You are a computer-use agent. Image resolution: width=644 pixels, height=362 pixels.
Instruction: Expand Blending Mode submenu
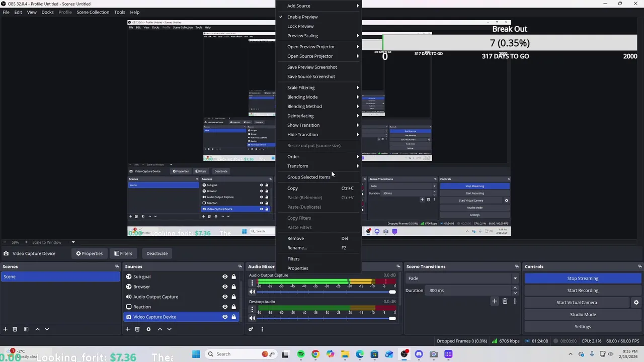[318, 97]
